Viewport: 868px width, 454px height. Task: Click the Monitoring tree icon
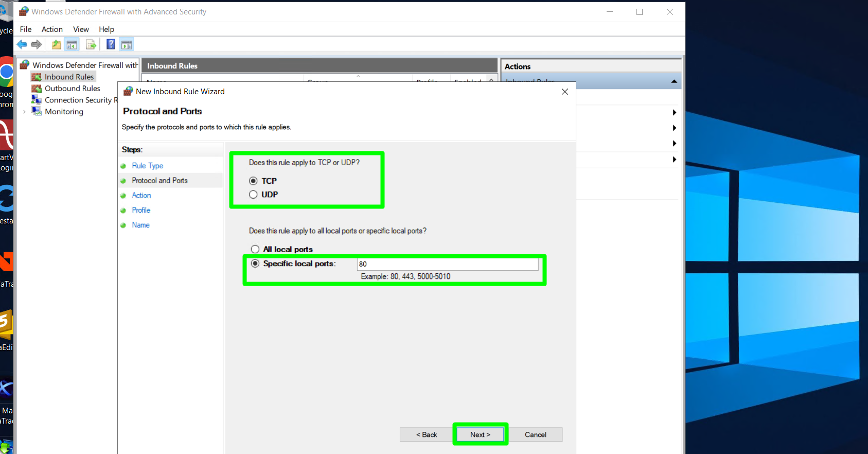point(37,111)
